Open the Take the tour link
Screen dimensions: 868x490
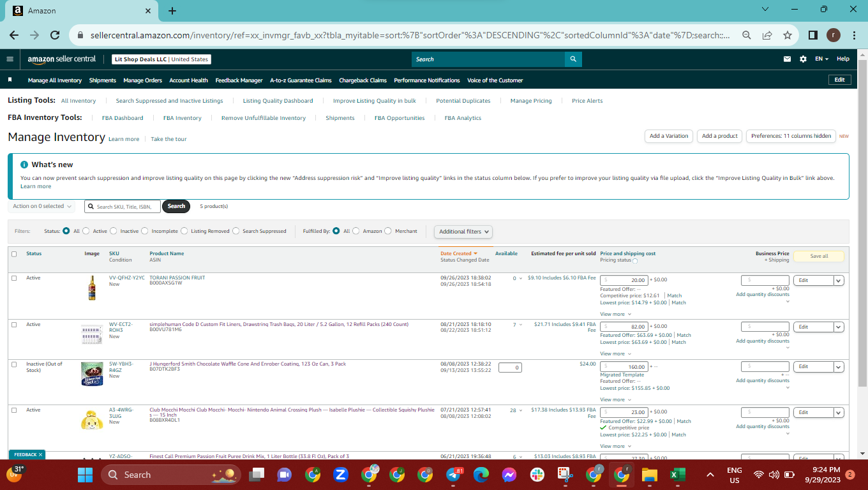click(x=168, y=139)
